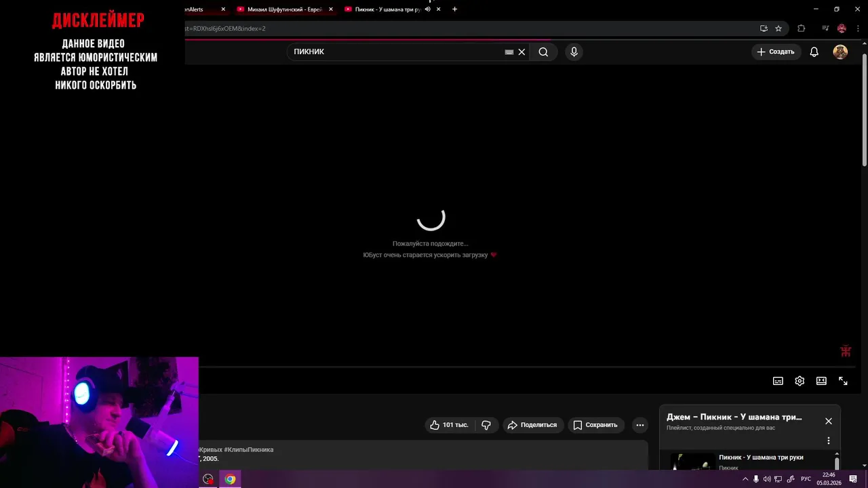
Task: Open the volume control in tray
Action: point(767,479)
